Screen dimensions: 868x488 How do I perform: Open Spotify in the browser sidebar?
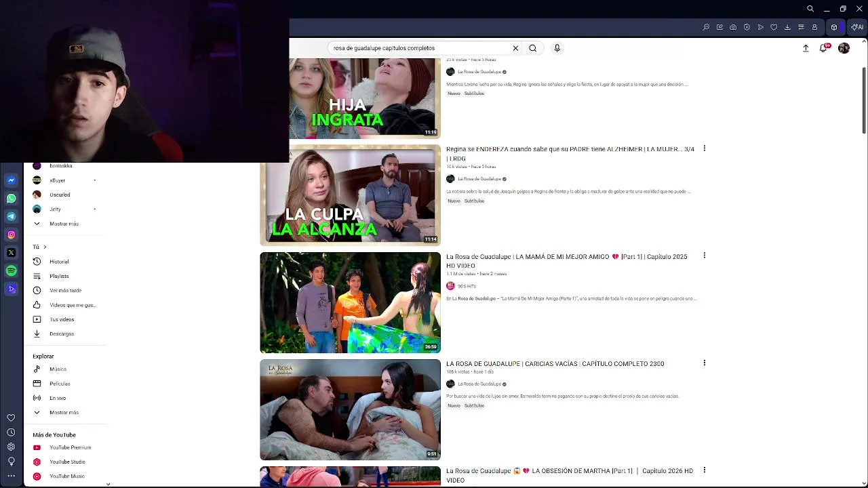(x=11, y=271)
